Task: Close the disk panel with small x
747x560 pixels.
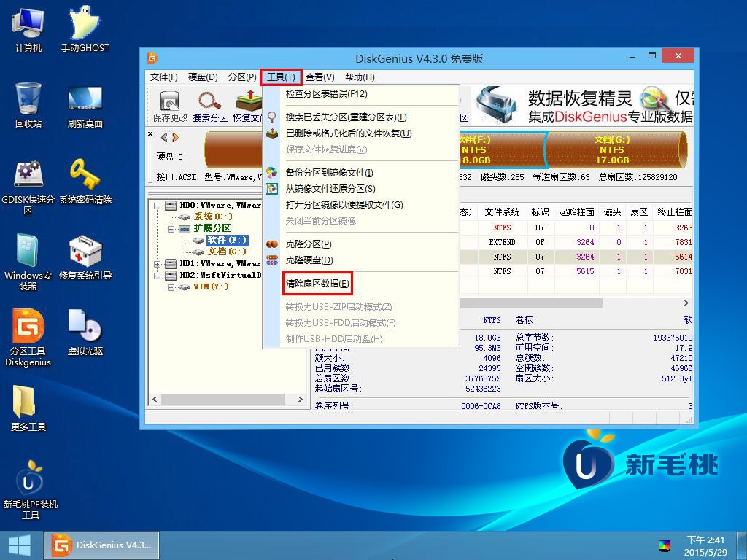Action: point(150,134)
